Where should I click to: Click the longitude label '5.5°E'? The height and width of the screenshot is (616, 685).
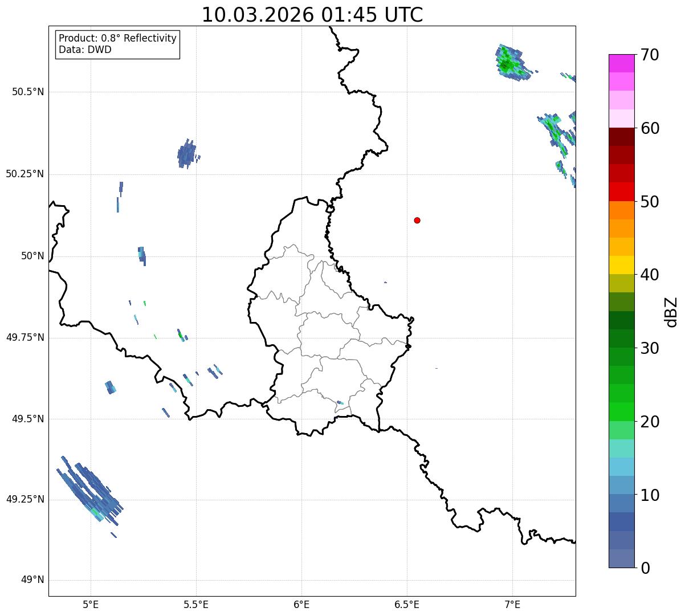(196, 604)
